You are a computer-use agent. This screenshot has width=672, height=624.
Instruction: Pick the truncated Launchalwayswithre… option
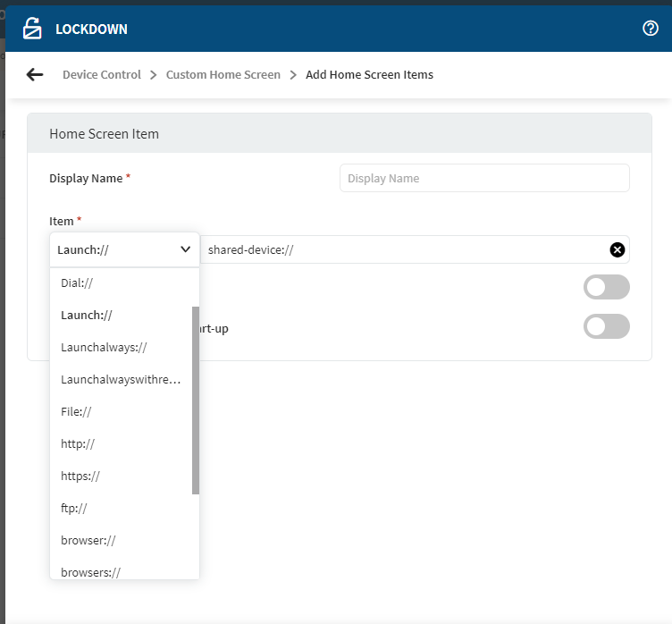[121, 379]
